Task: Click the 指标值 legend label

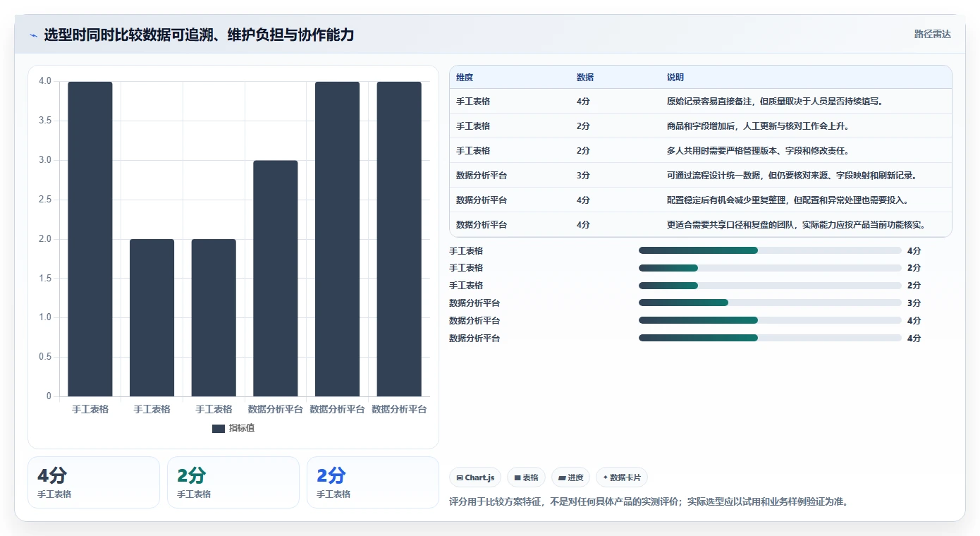Action: coord(242,428)
